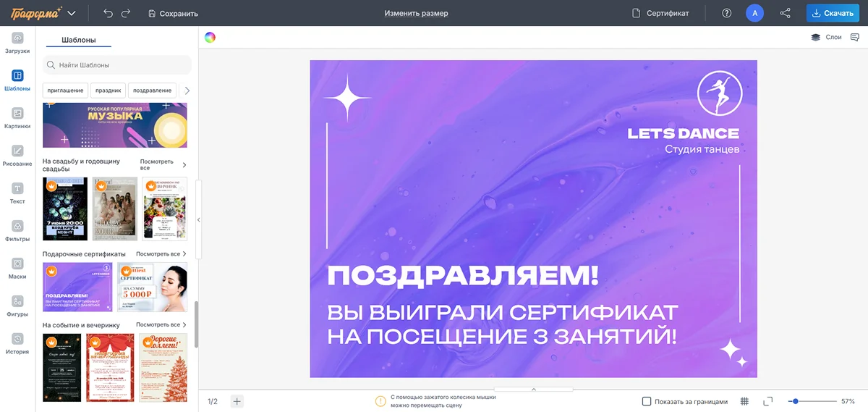Open the color wheel palette
This screenshot has width=868, height=412.
pos(210,38)
